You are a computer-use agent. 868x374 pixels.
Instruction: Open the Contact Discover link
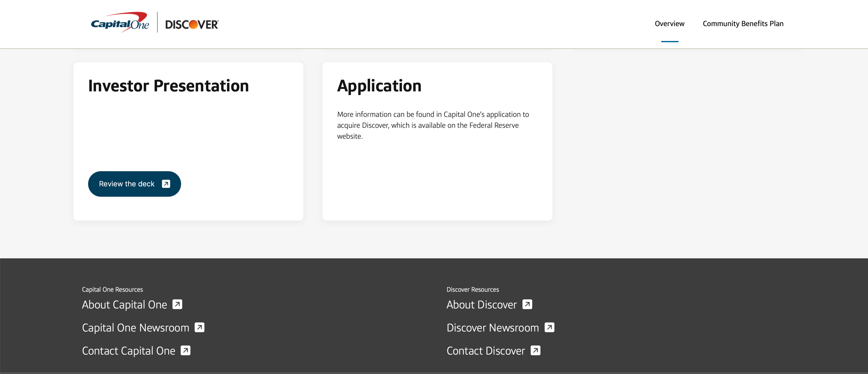point(485,350)
